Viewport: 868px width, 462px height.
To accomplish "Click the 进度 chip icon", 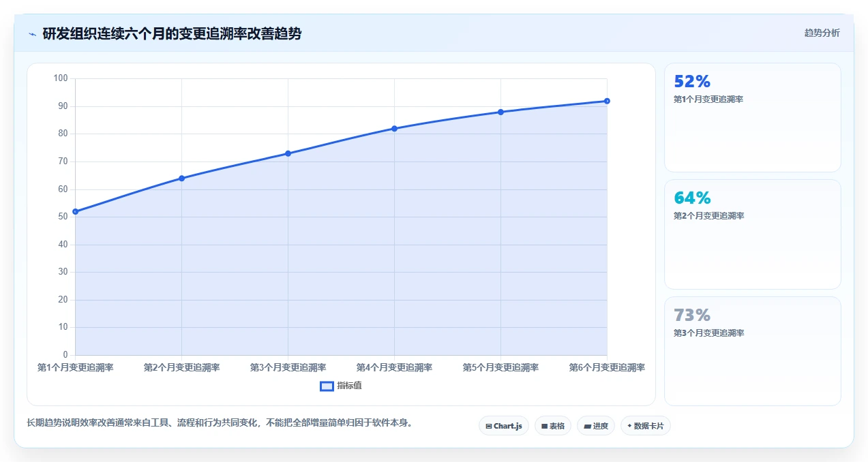I will click(x=587, y=426).
